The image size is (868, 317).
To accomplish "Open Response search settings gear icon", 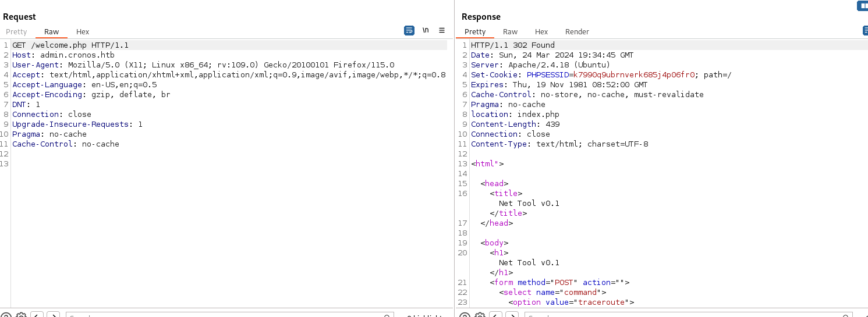I will click(x=480, y=315).
